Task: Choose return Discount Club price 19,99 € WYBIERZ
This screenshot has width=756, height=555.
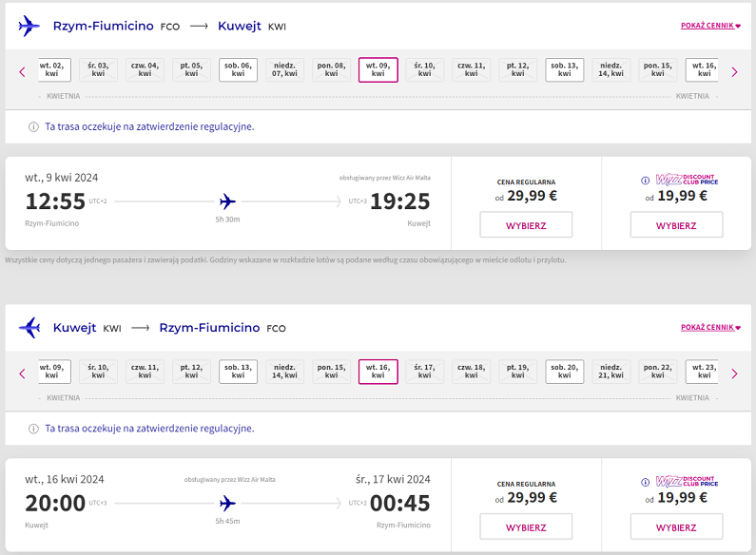Action: pos(676,526)
